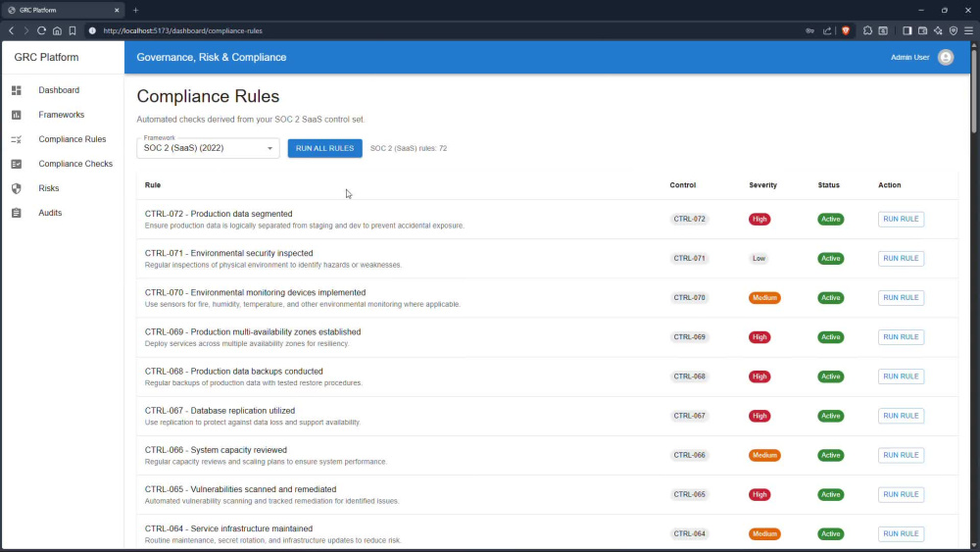Click the browser address bar URL
Image resolution: width=980 pixels, height=552 pixels.
click(x=182, y=30)
